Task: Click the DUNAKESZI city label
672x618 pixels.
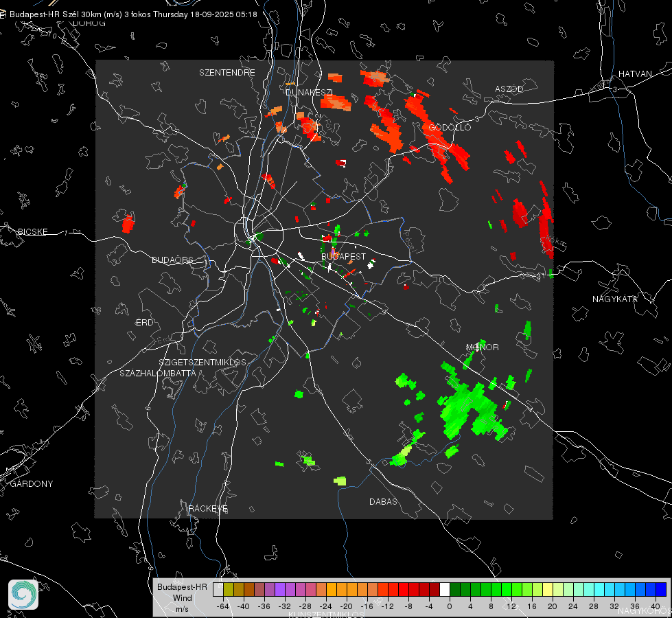Action: click(x=309, y=92)
